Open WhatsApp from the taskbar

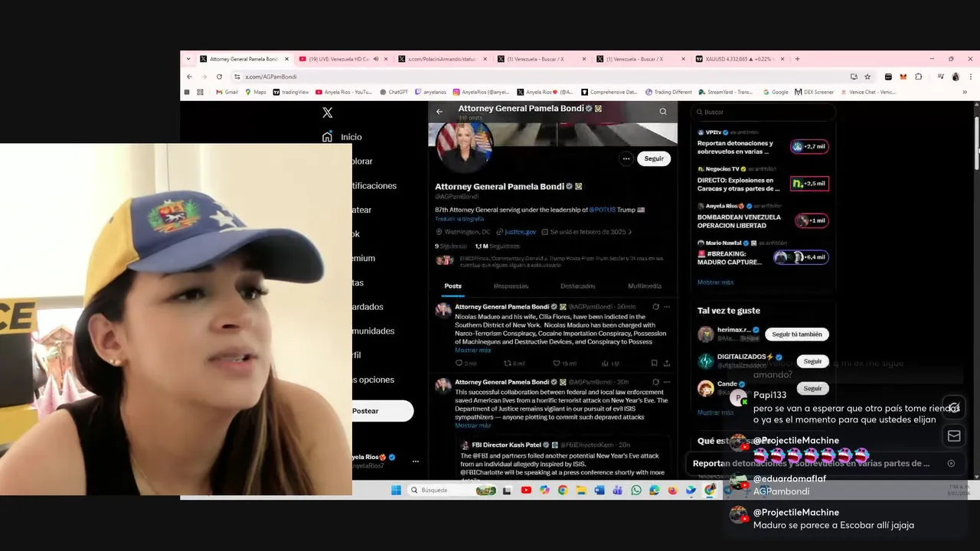[x=636, y=491]
